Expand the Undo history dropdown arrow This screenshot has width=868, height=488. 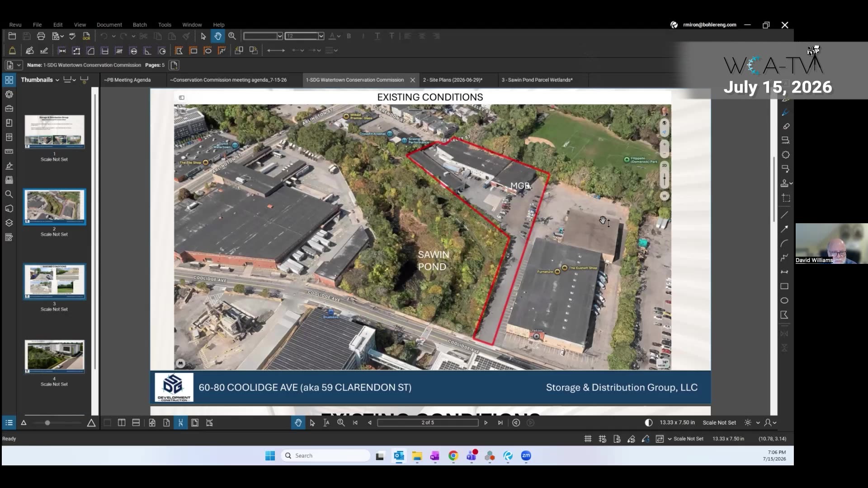point(113,36)
